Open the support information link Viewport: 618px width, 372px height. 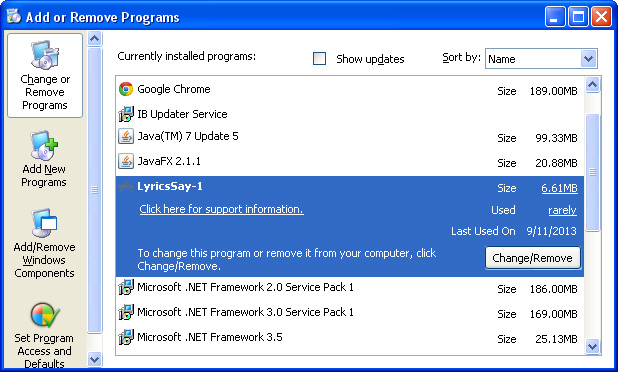click(x=221, y=209)
